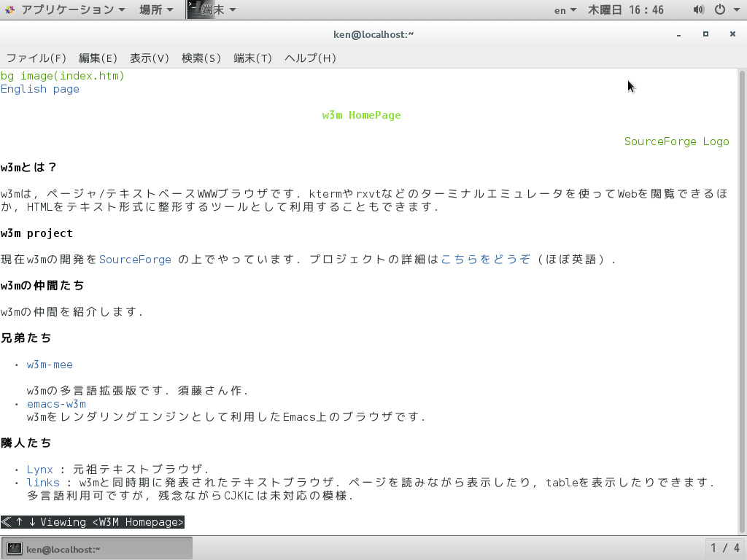The width and height of the screenshot is (747, 560).
Task: Click the ken@localhost:~ window title
Action: point(373,34)
